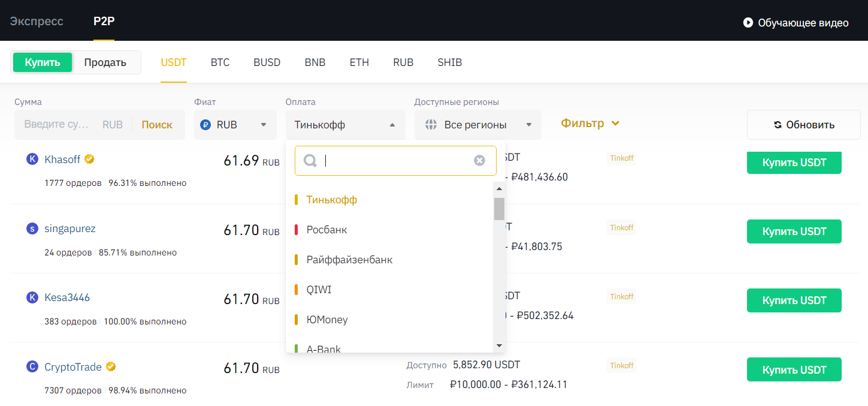
Task: Click Khasoff's verified badge
Action: [x=89, y=159]
